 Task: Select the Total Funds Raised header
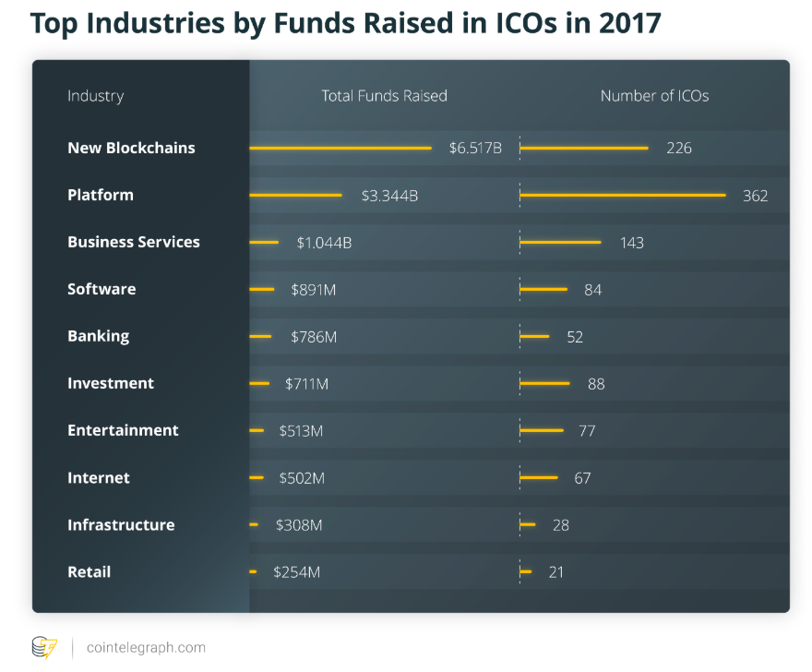coord(384,96)
